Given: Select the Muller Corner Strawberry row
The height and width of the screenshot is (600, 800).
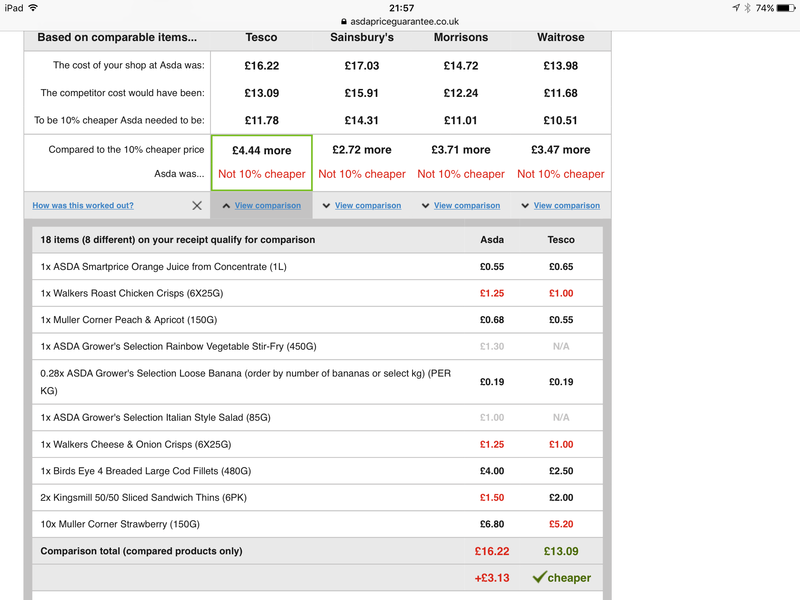Looking at the screenshot, I should (317, 524).
